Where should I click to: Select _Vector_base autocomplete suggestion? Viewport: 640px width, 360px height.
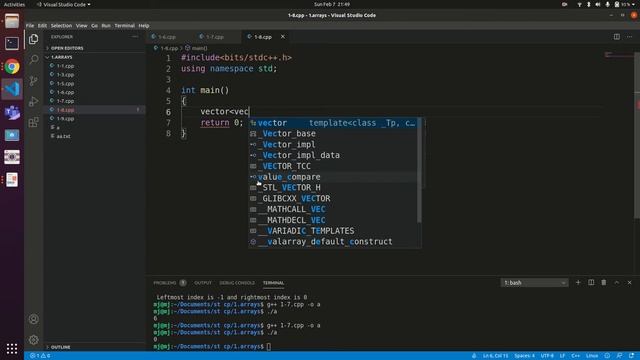(333, 133)
